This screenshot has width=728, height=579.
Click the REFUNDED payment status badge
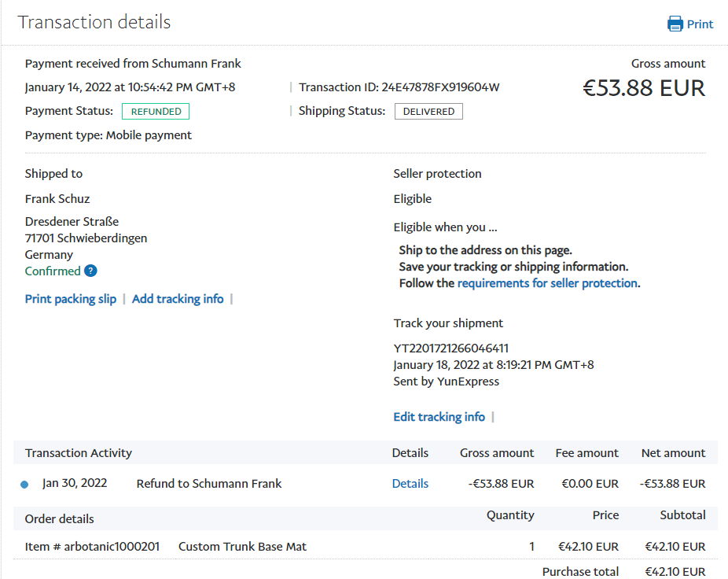tap(156, 112)
